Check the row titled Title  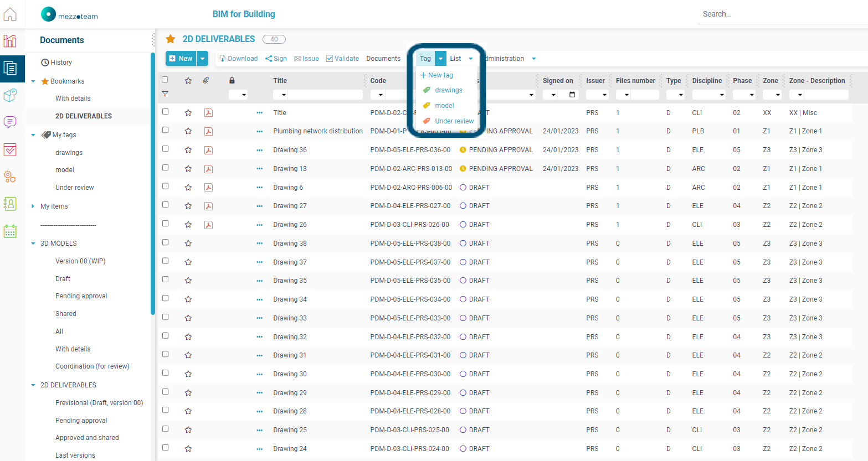(165, 112)
